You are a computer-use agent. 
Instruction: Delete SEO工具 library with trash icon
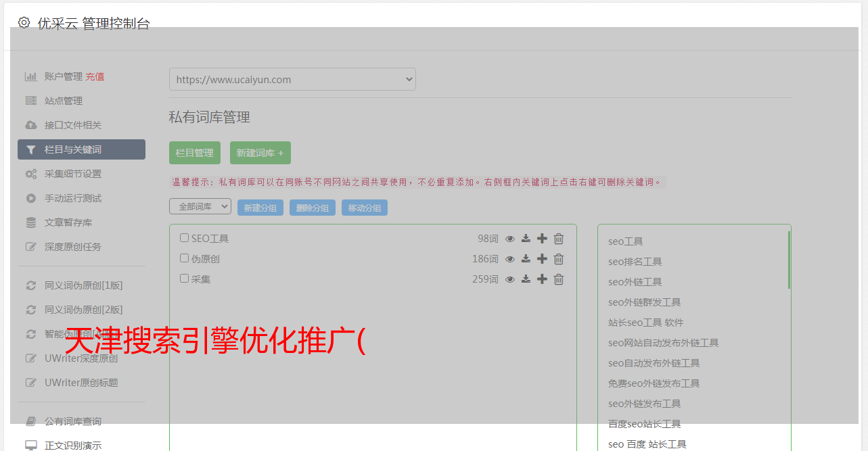click(x=559, y=239)
